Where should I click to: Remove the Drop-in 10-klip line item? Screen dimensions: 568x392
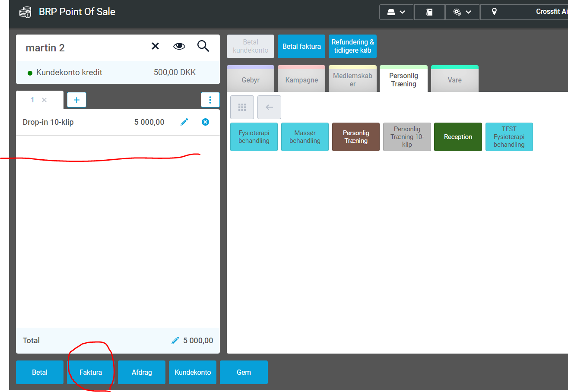click(x=206, y=122)
